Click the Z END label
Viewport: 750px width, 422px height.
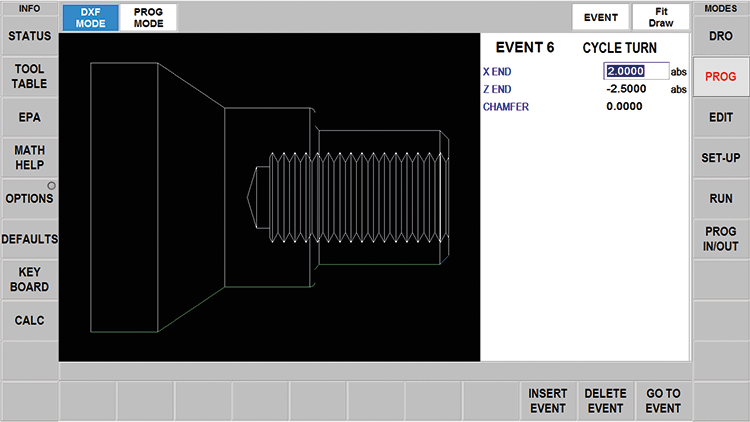(497, 89)
